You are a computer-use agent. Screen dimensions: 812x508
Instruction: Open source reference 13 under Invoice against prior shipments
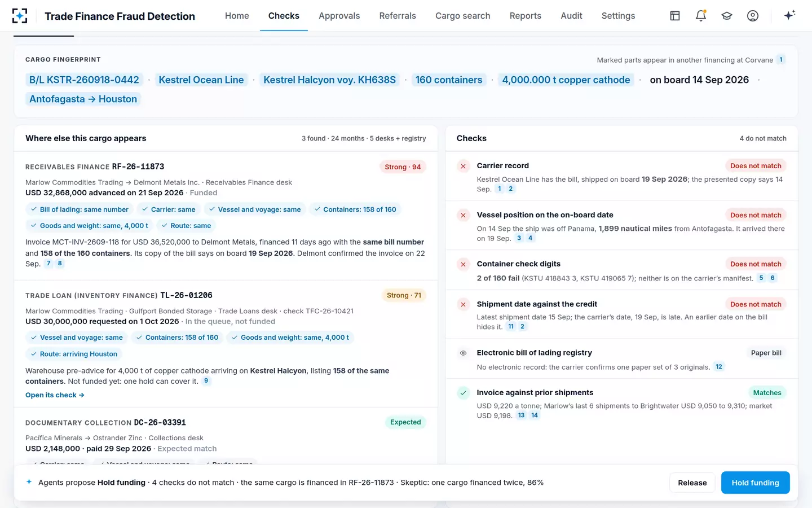[522, 415]
